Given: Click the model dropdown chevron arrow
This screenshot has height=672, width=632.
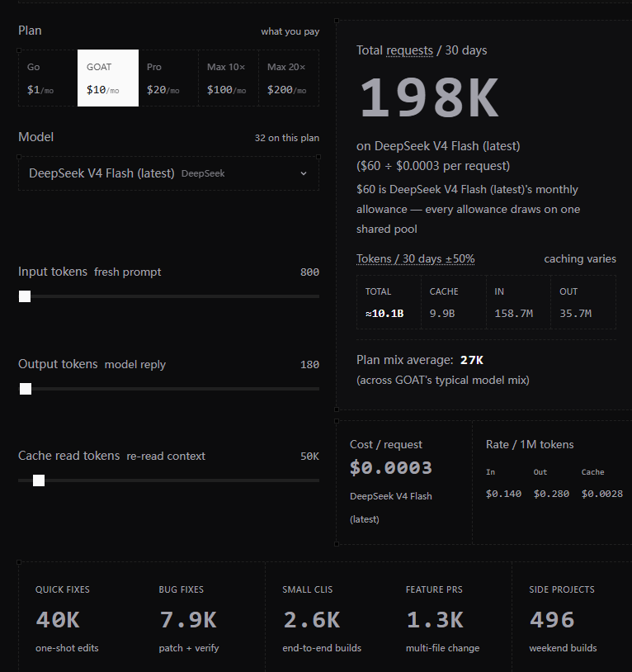Looking at the screenshot, I should 304,173.
